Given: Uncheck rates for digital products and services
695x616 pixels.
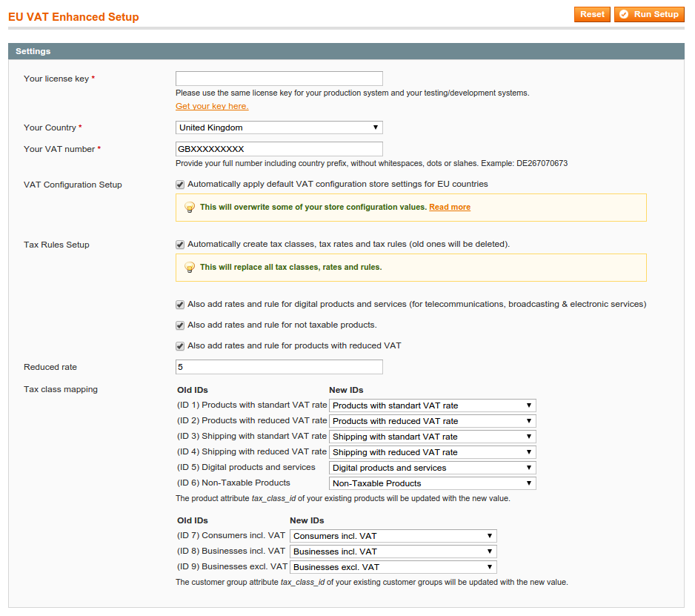Looking at the screenshot, I should point(179,304).
